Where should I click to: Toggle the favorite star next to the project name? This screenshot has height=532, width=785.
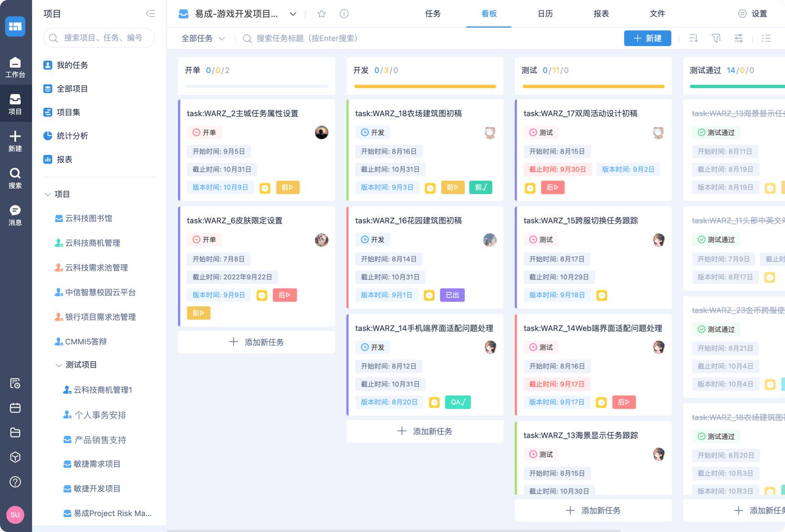pyautogui.click(x=321, y=14)
